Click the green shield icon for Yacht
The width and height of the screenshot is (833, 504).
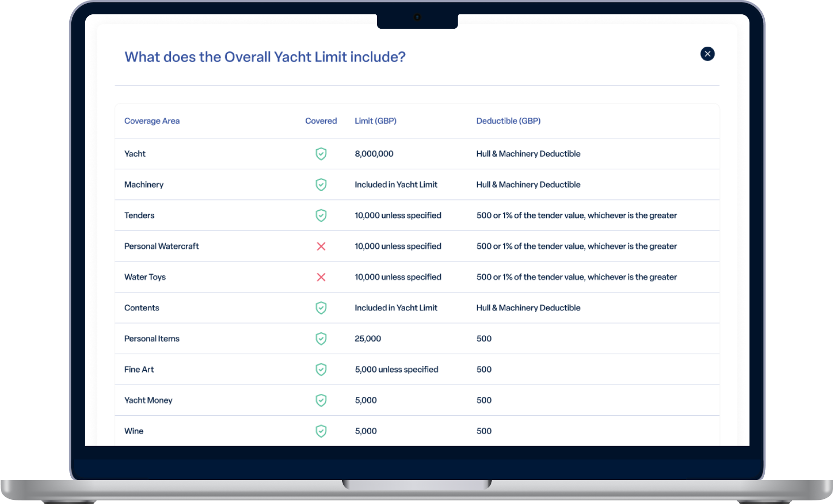321,154
